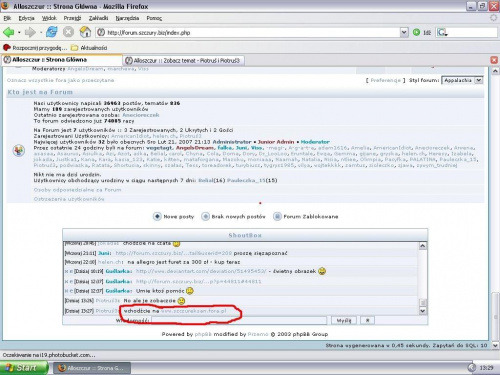Click the smiley after 'Umie ktoś pomóc'
This screenshot has width=500, height=375.
(190, 291)
